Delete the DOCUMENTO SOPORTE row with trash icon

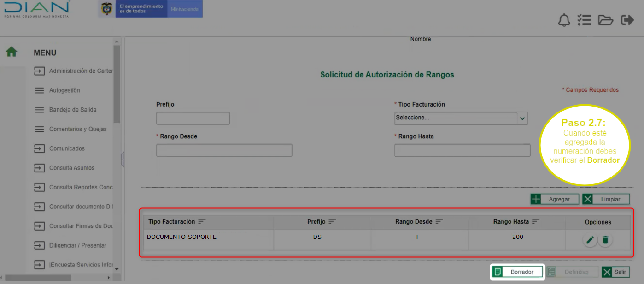pyautogui.click(x=605, y=240)
